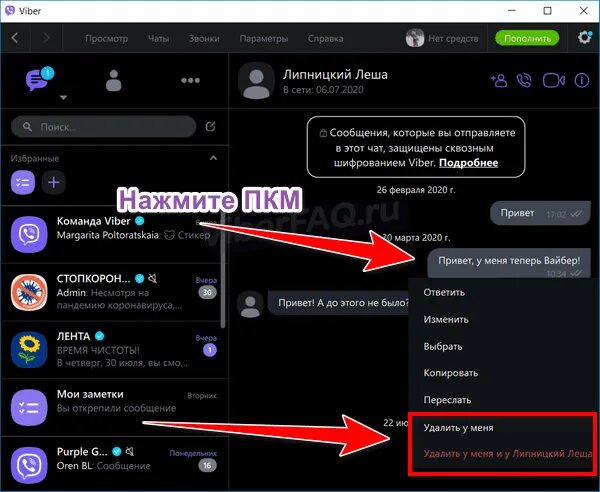Image resolution: width=600 pixels, height=492 pixels.
Task: Click the add participant icon in chat header
Action: click(x=499, y=81)
